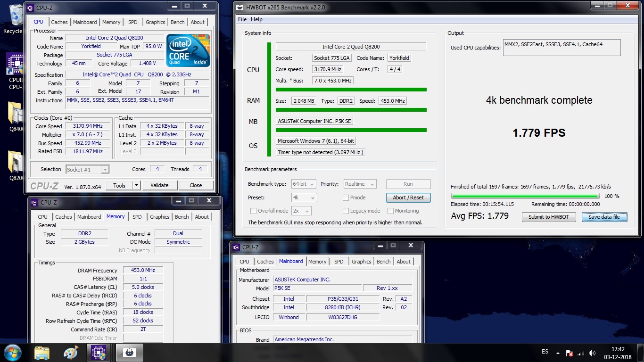
Task: Click the 1.779 FPS result text
Action: pos(539,133)
